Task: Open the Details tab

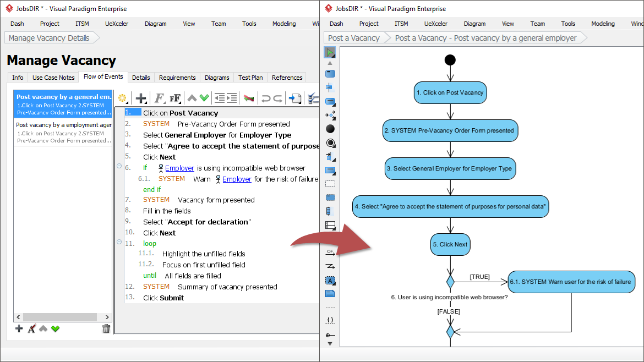Action: click(141, 78)
